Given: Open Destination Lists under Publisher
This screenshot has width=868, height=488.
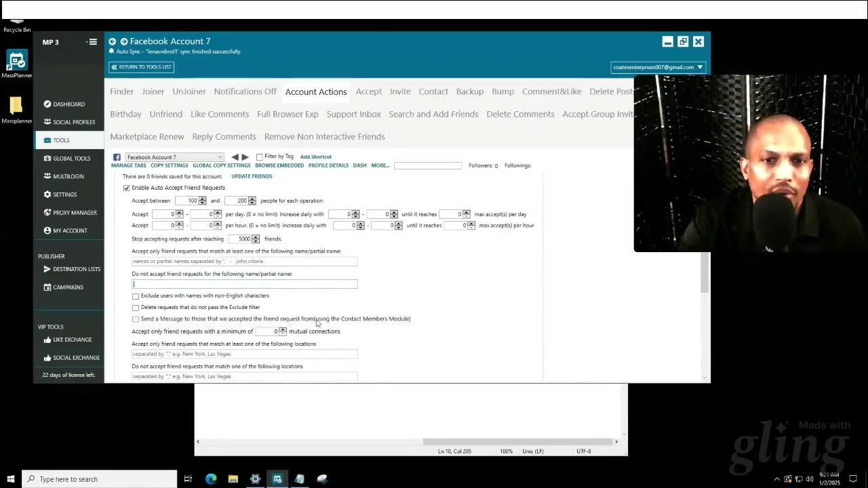Looking at the screenshot, I should coord(72,269).
